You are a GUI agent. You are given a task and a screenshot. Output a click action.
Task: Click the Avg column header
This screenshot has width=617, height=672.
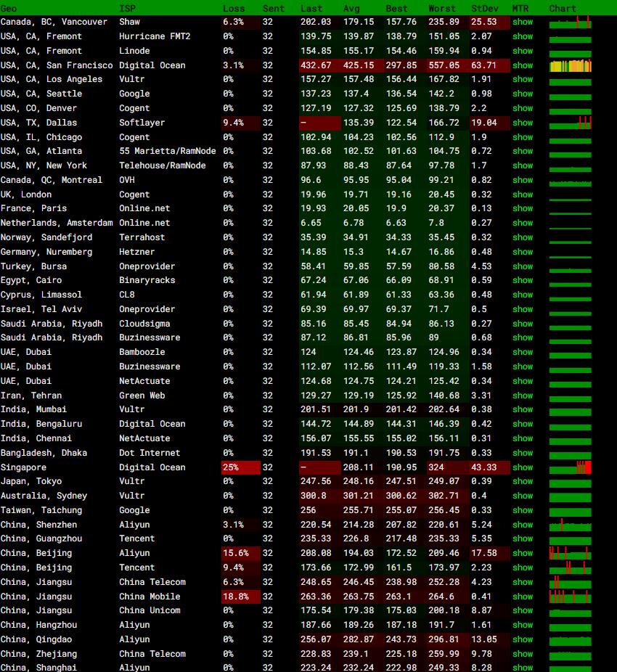click(x=351, y=9)
